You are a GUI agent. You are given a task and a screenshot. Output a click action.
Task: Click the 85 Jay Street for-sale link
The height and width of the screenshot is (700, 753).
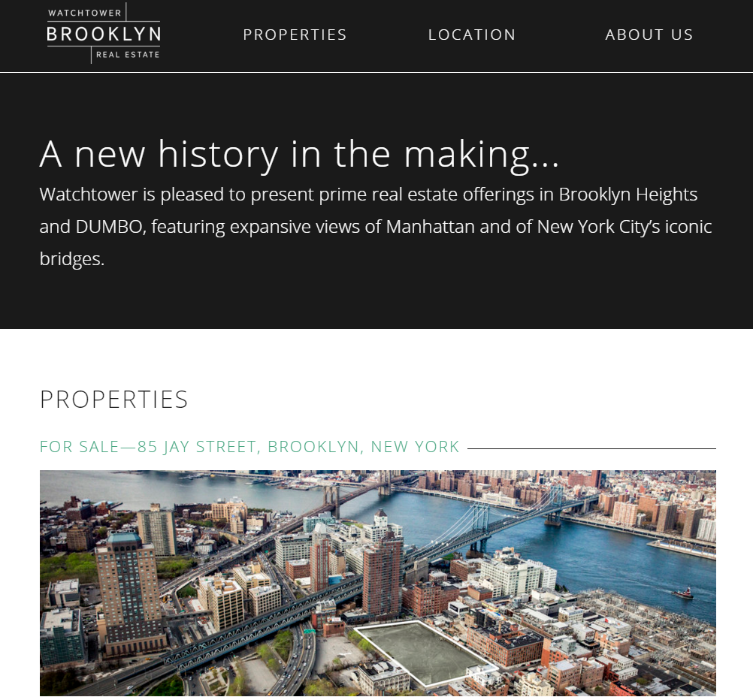(249, 446)
